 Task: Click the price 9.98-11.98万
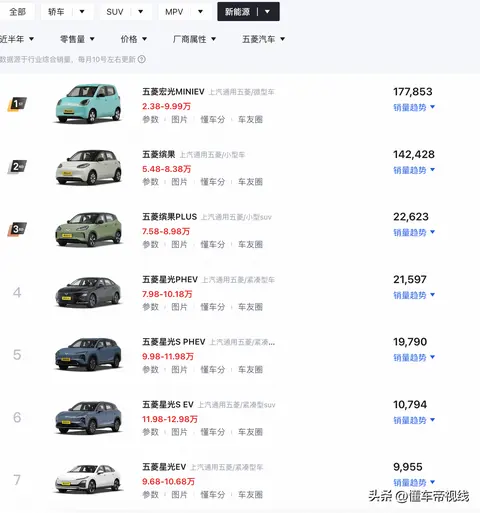click(x=168, y=356)
